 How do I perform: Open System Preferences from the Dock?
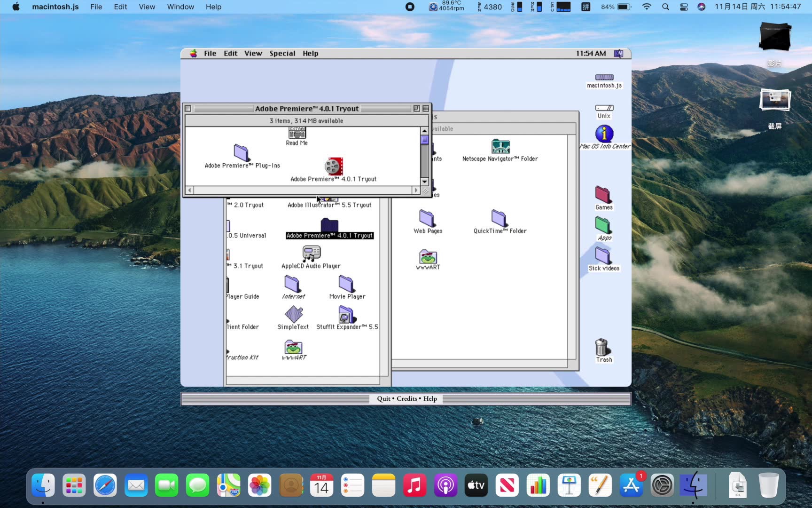[662, 485]
